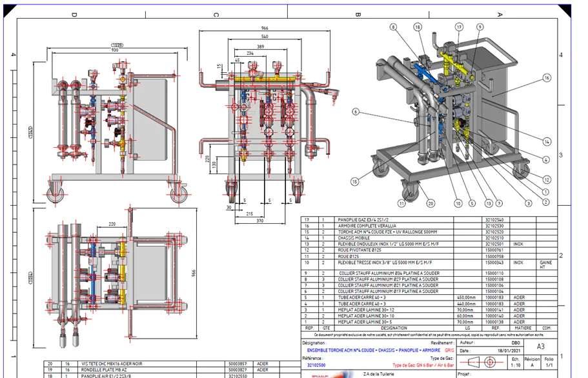588x378 pixels.
Task: Select the '370' dimension below the front view
Action: tap(260, 221)
